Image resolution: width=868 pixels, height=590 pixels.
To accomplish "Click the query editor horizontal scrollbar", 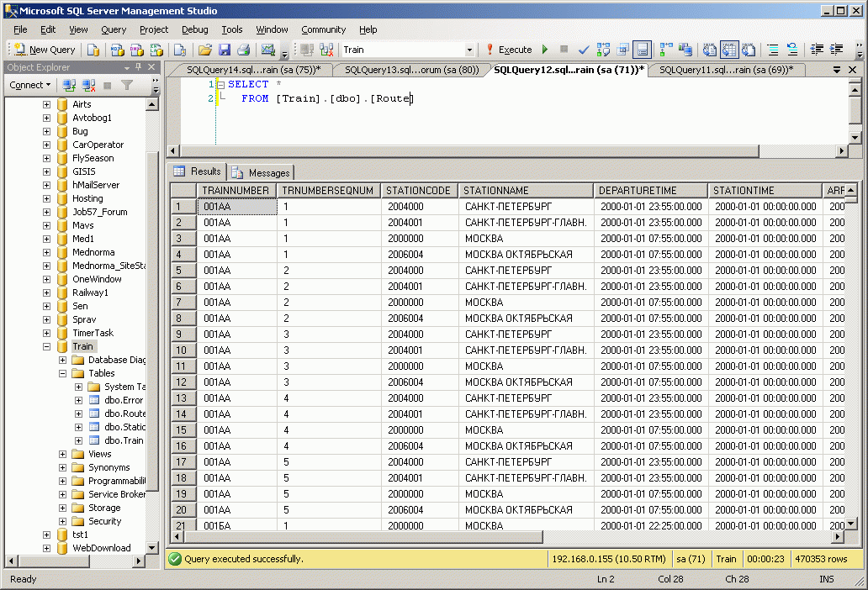I will 470,151.
